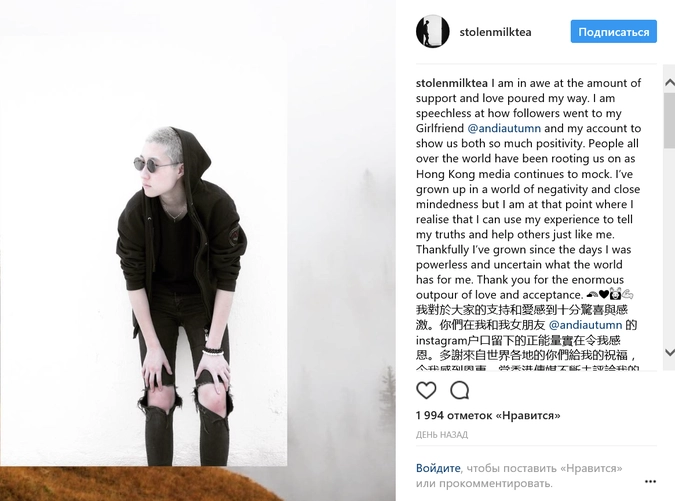Click the scrollbar down arrow
The width and height of the screenshot is (675, 501).
(669, 352)
